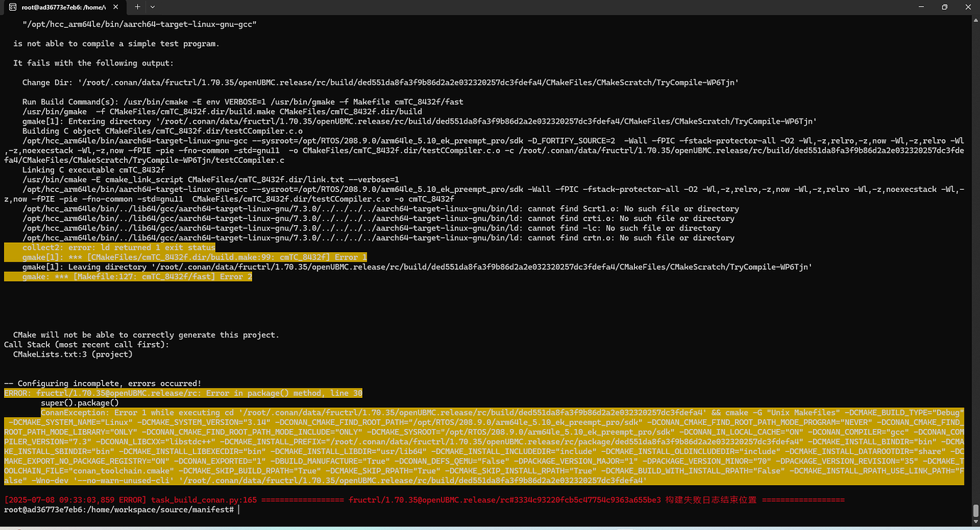980x530 pixels.
Task: Click the 'Configuring incomplete, errors occurred!' line
Action: 102,383
